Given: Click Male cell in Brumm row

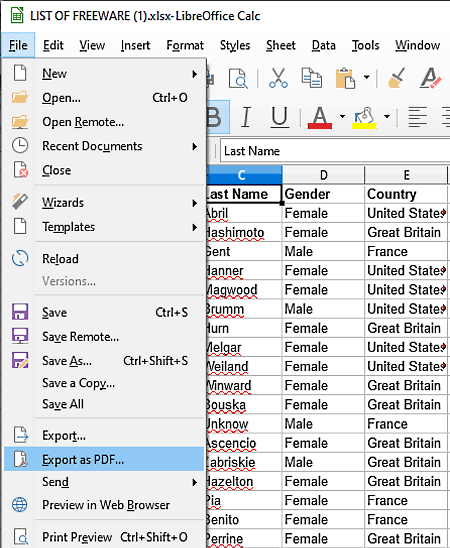Looking at the screenshot, I should (x=323, y=309).
